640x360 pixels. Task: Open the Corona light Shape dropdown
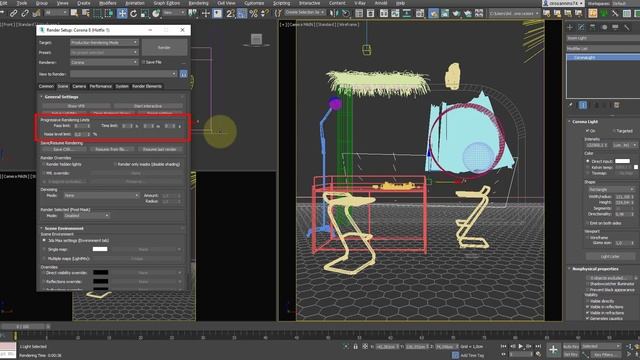(x=611, y=189)
